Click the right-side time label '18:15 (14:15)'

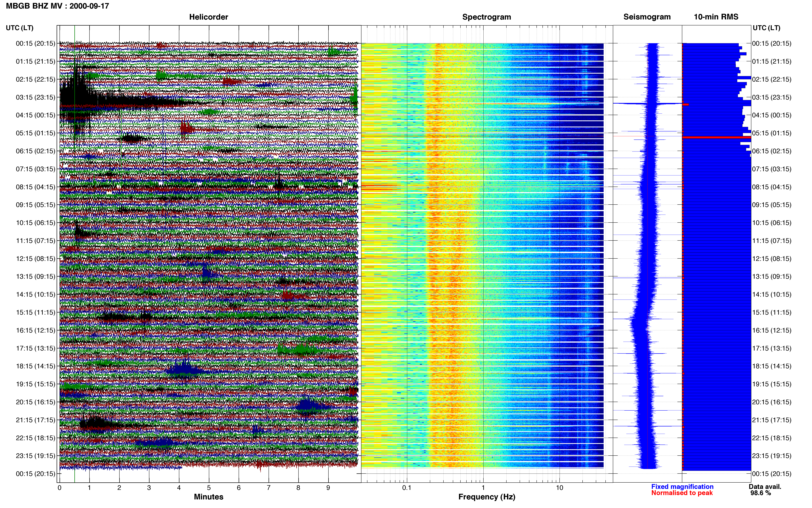[x=772, y=366]
